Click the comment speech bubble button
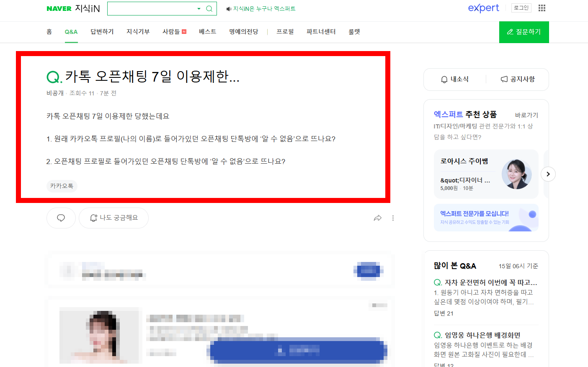This screenshot has width=588, height=367. point(61,218)
